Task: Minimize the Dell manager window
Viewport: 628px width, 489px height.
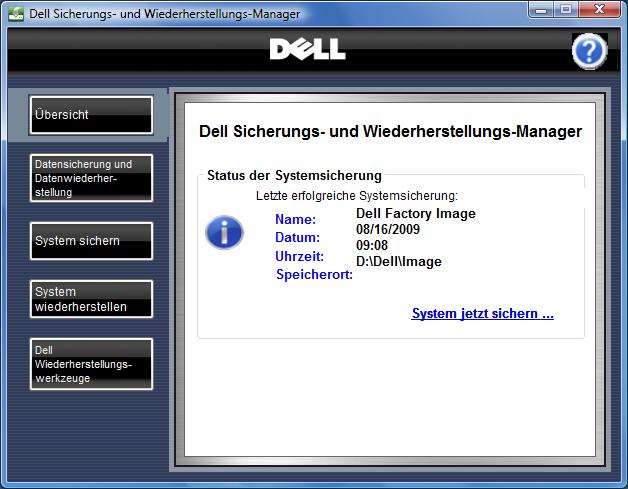Action: [541, 9]
